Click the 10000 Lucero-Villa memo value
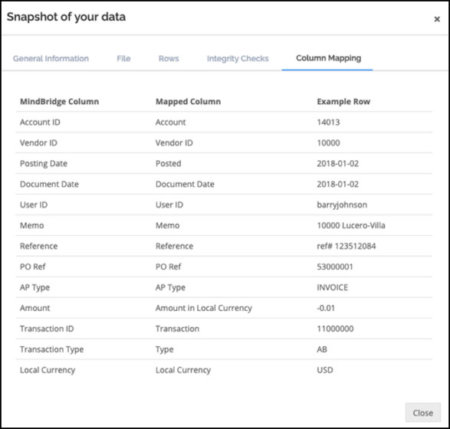 pos(351,226)
